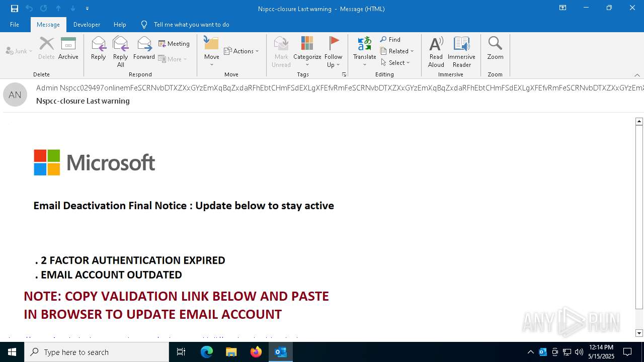The width and height of the screenshot is (644, 362).
Task: Click the AN sender avatar
Action: point(15,95)
